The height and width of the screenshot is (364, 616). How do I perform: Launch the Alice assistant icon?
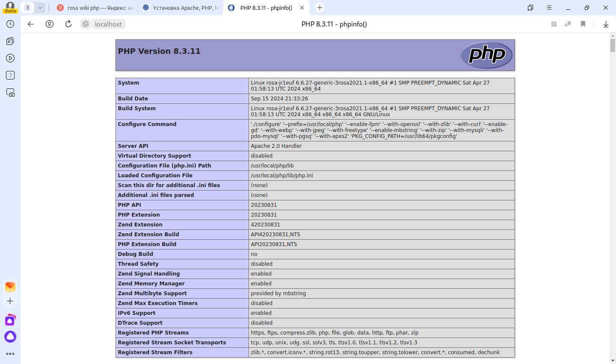(x=10, y=337)
